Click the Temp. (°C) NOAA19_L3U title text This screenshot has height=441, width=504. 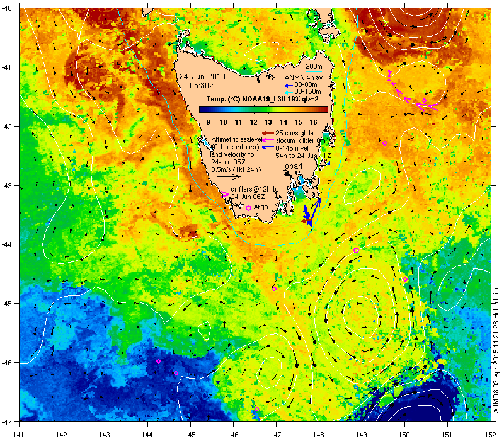(x=263, y=99)
